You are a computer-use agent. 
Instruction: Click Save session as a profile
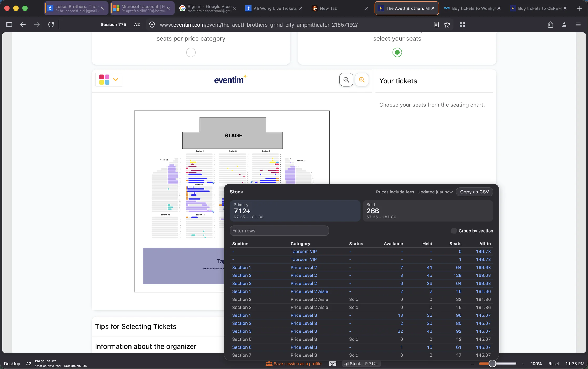pos(293,364)
